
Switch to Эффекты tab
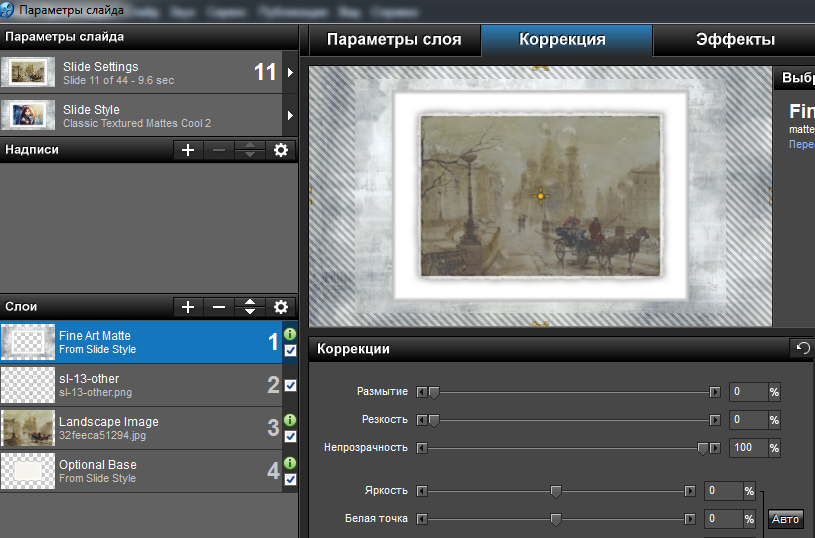tap(735, 40)
